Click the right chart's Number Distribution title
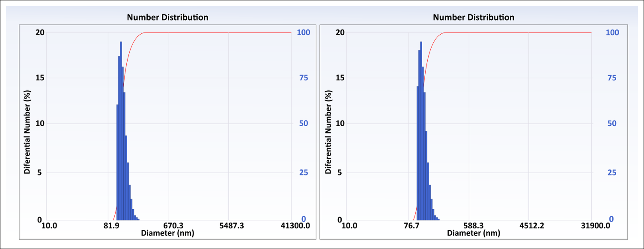The width and height of the screenshot is (644, 249). pyautogui.click(x=474, y=18)
